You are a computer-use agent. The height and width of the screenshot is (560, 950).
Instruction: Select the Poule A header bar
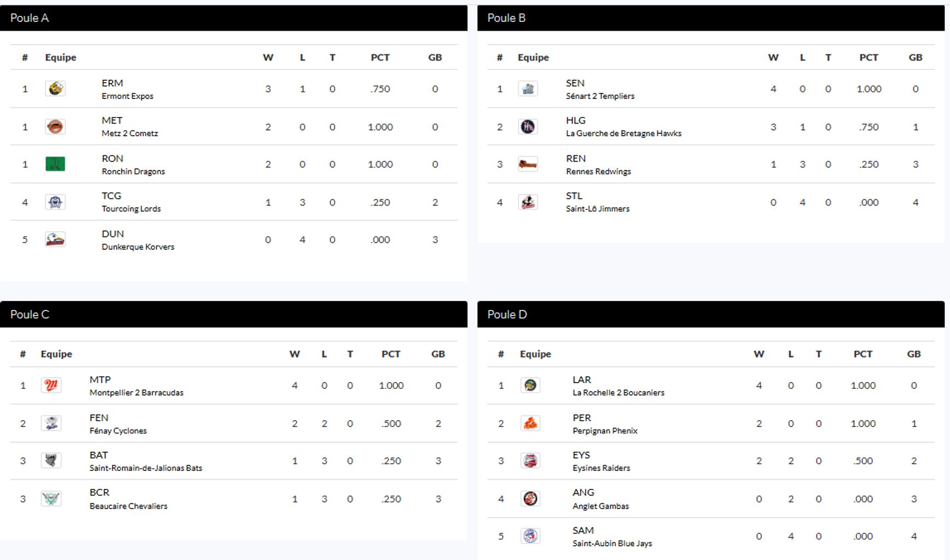coord(234,18)
